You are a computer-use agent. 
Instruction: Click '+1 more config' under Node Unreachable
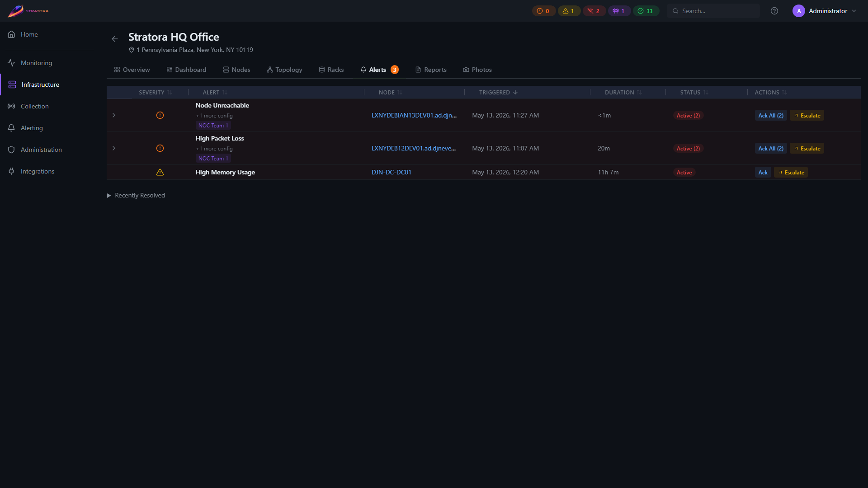[214, 116]
